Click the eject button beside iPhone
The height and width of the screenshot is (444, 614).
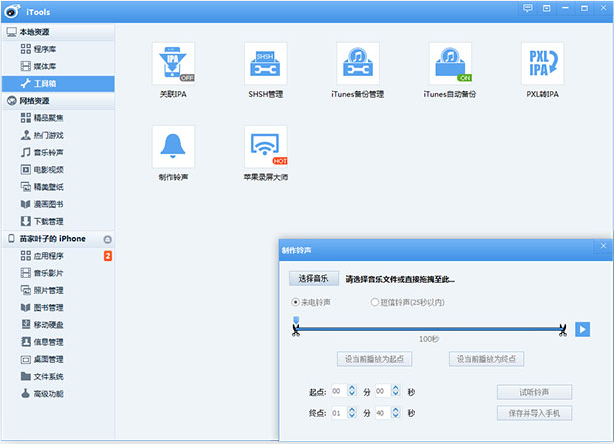pos(108,239)
